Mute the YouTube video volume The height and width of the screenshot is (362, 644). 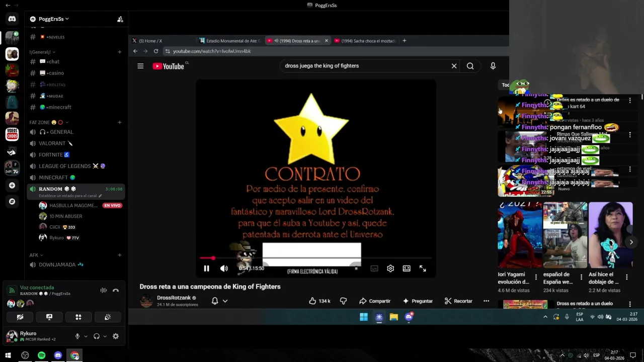click(224, 268)
